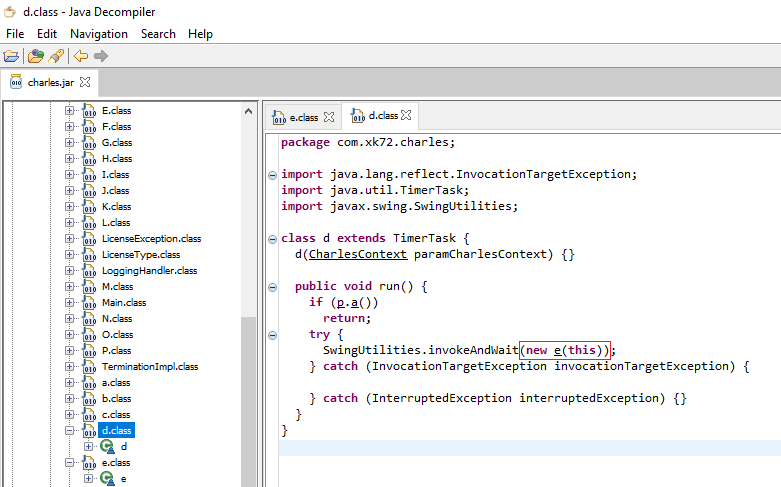Expand the I.class tree node
The image size is (781, 487).
pos(69,174)
